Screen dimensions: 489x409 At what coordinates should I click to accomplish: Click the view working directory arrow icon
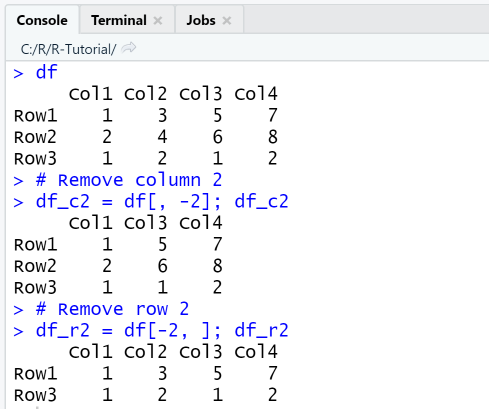[x=128, y=48]
